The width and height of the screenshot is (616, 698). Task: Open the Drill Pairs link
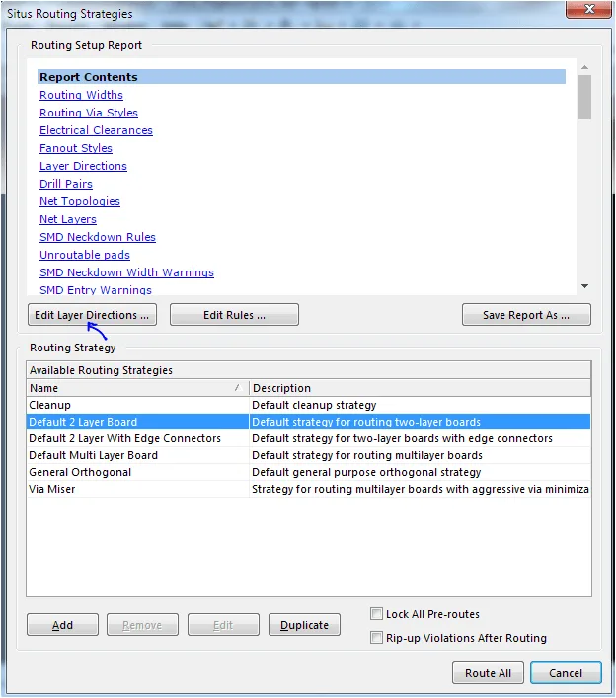click(66, 184)
